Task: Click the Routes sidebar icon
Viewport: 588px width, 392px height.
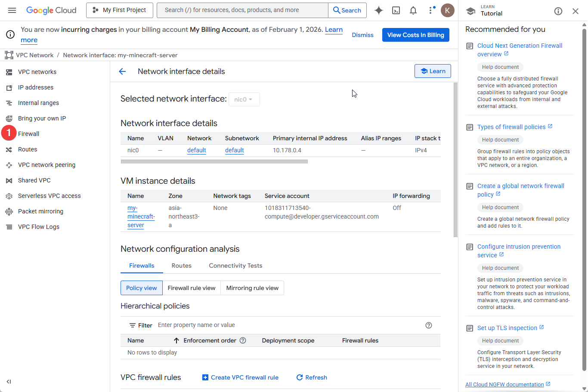Action: pyautogui.click(x=9, y=149)
